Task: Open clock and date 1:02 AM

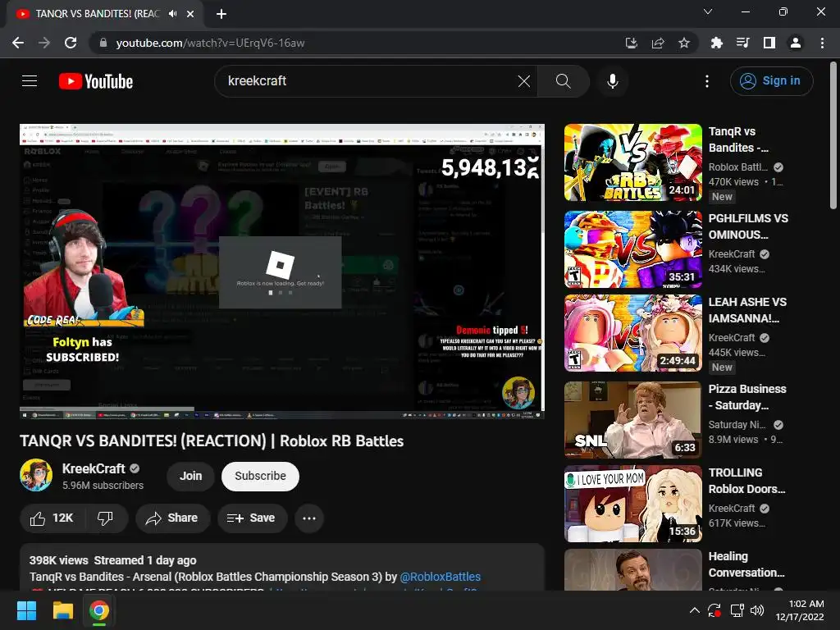Action: click(x=800, y=610)
